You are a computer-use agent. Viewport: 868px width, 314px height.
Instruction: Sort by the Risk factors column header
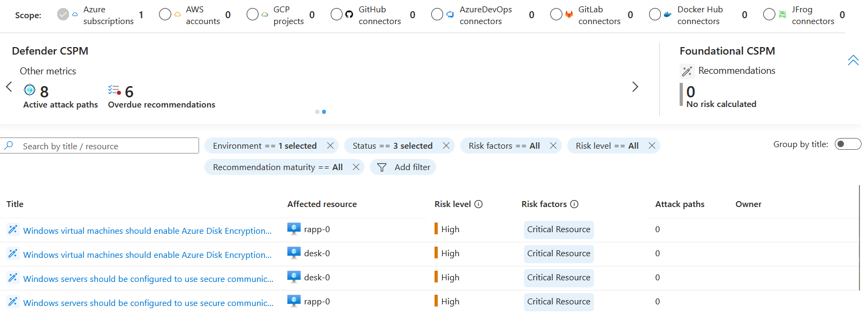tap(544, 204)
